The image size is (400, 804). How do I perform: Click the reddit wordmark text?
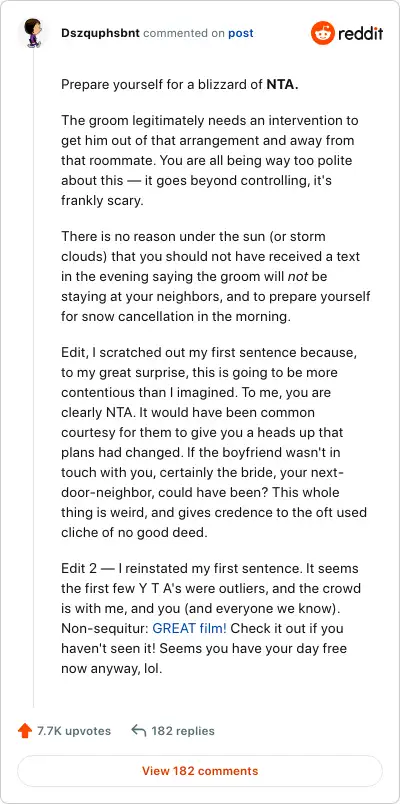(x=361, y=34)
